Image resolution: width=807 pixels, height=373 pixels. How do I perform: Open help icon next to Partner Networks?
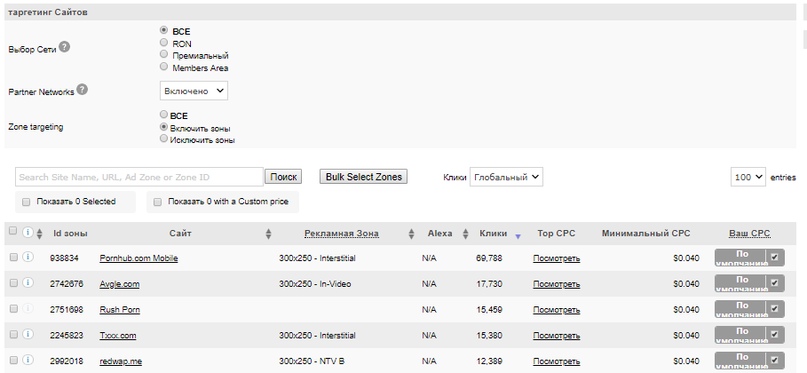(82, 90)
